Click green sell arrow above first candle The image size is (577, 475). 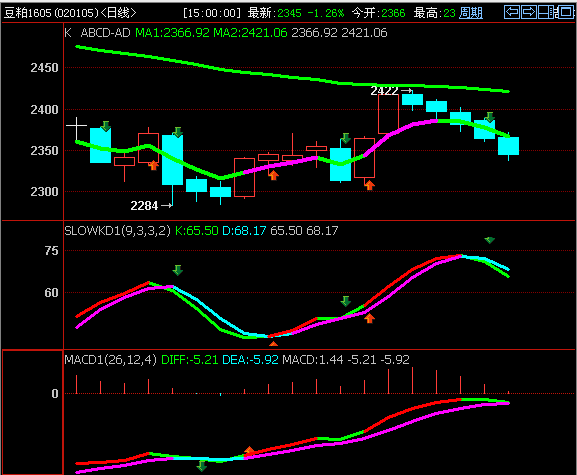click(106, 126)
